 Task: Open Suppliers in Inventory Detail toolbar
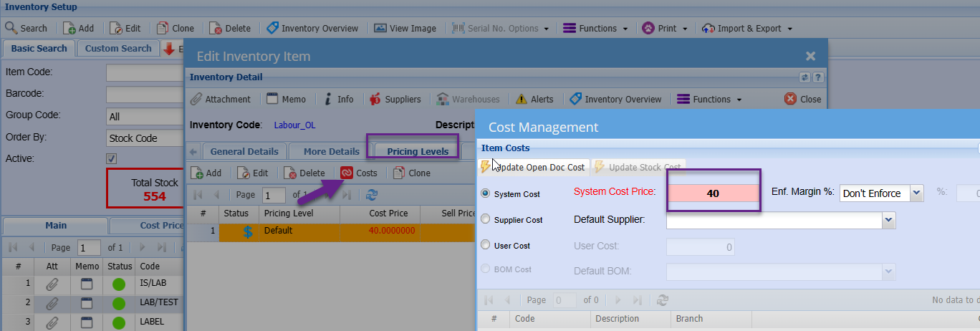pyautogui.click(x=395, y=99)
